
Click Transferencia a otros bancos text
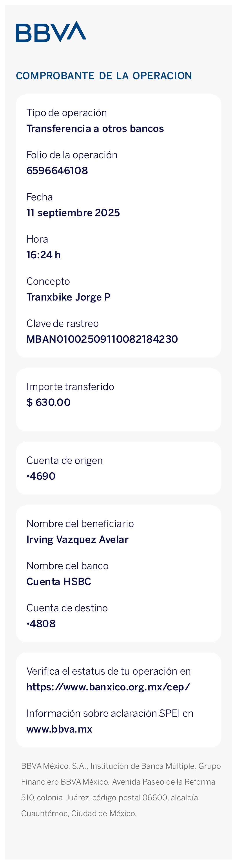[x=95, y=128]
